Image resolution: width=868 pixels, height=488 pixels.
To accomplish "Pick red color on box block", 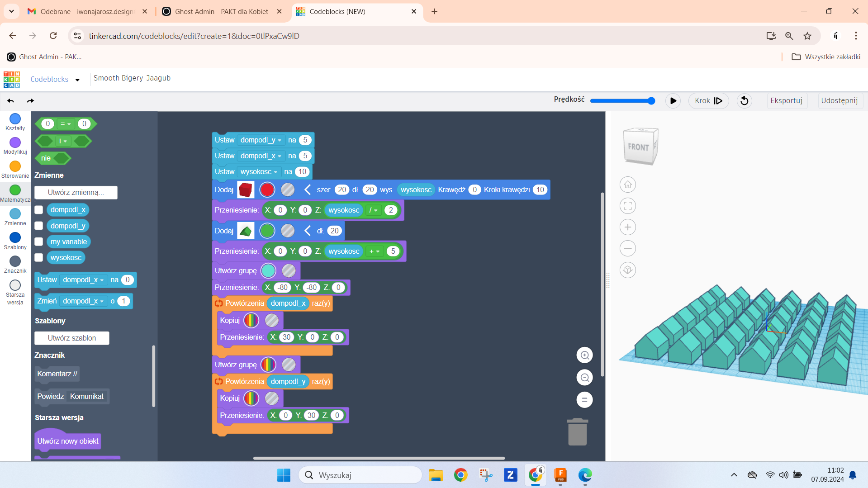I will pos(267,190).
